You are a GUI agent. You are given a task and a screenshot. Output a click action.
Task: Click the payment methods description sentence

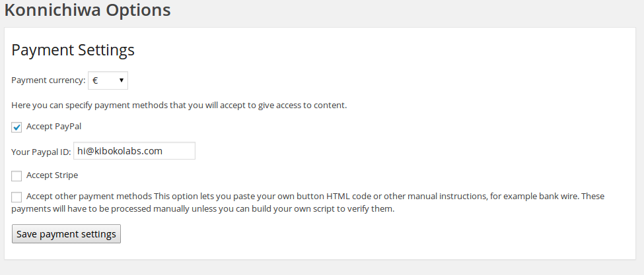(x=179, y=105)
